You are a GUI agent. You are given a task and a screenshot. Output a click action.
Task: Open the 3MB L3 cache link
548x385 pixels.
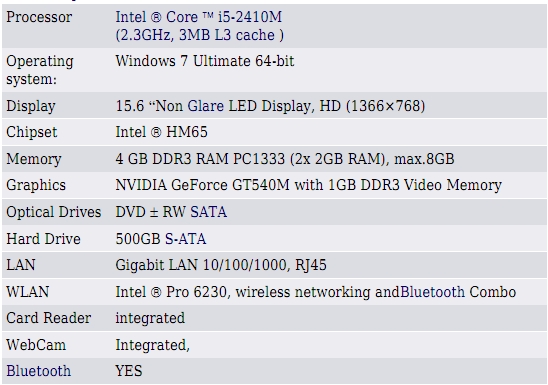pyautogui.click(x=227, y=35)
